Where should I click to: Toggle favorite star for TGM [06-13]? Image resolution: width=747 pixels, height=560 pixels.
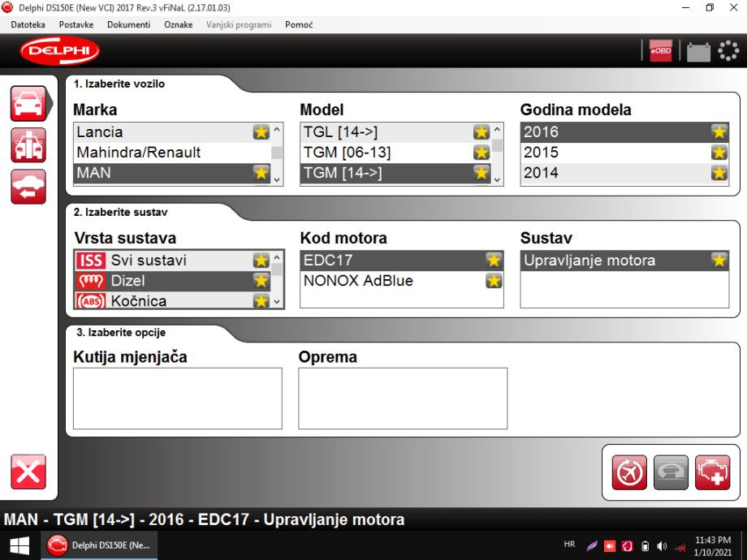[481, 153]
